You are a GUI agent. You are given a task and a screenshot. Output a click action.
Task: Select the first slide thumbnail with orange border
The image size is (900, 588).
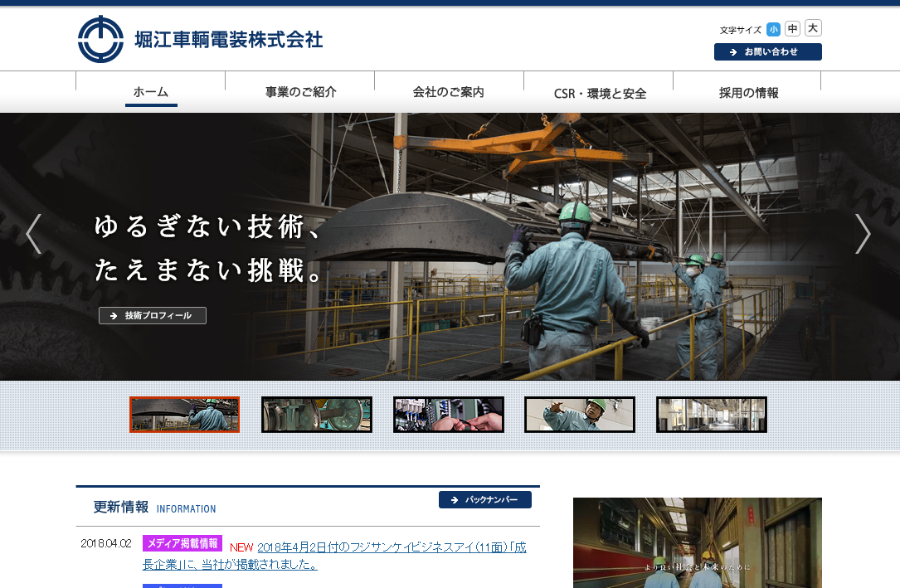(x=184, y=415)
